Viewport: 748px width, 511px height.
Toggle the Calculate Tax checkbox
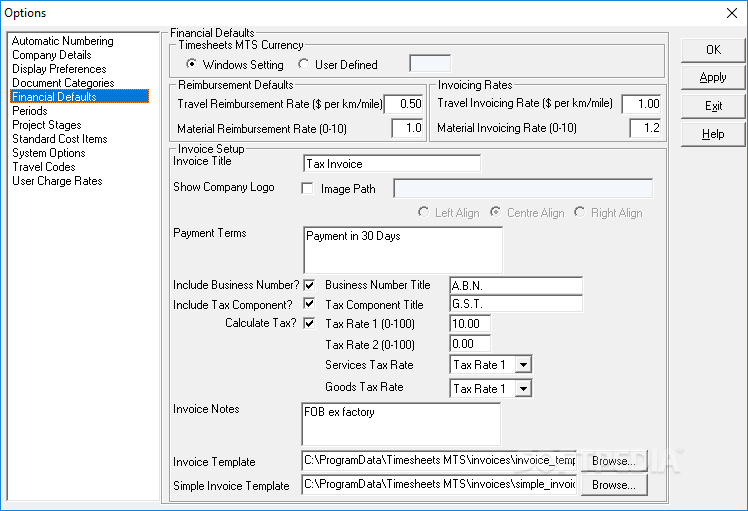tap(310, 323)
